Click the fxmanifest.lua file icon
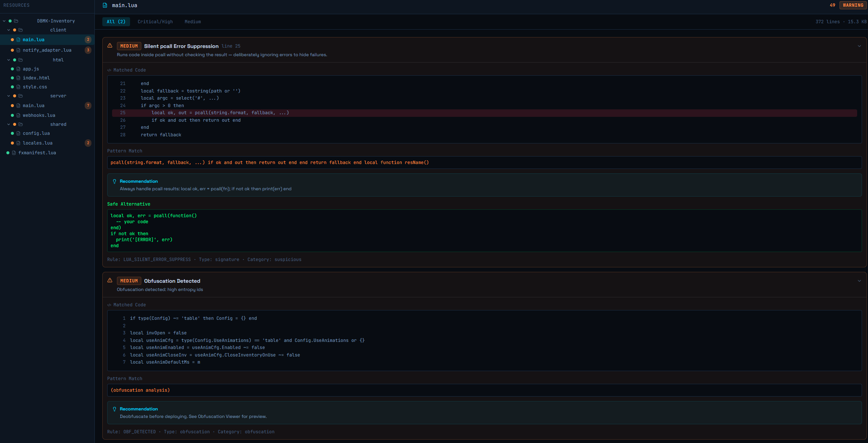 [14, 153]
